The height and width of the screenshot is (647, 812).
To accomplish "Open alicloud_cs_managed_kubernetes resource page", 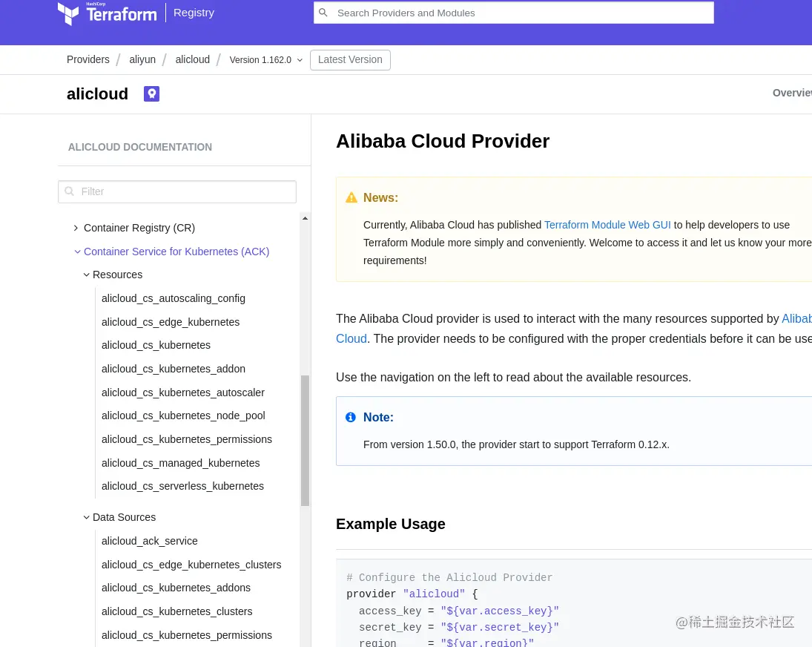I will pyautogui.click(x=181, y=463).
